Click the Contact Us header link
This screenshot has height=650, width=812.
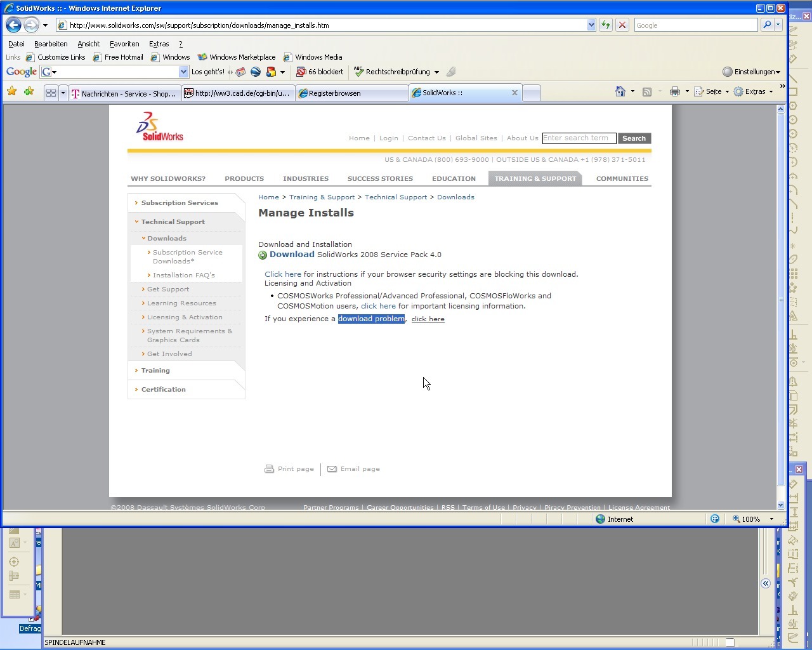coord(427,138)
